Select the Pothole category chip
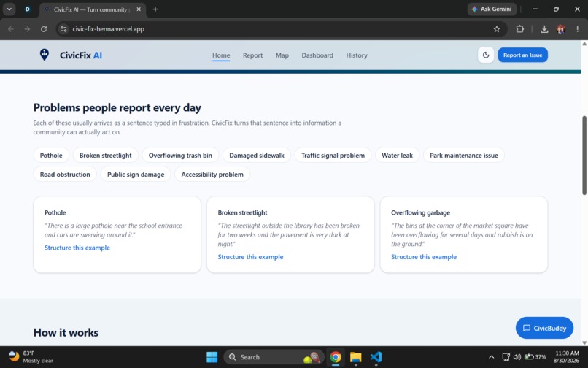Viewport: 588px width, 368px height. (51, 155)
